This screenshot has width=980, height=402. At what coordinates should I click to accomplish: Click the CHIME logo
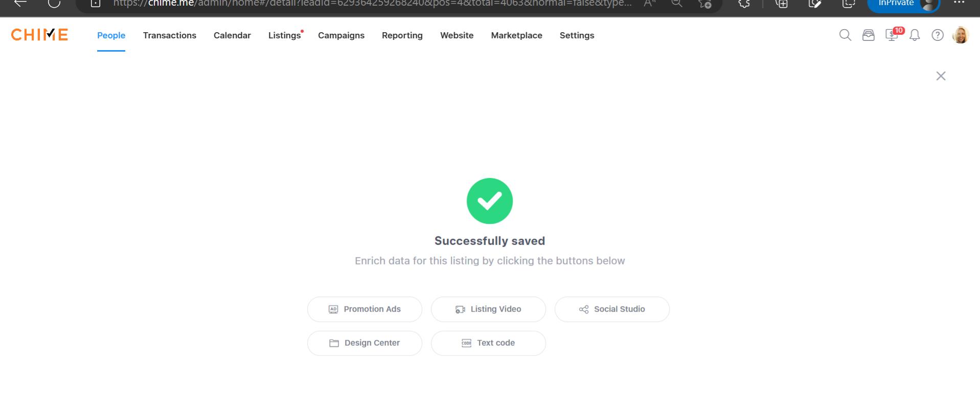pos(39,35)
